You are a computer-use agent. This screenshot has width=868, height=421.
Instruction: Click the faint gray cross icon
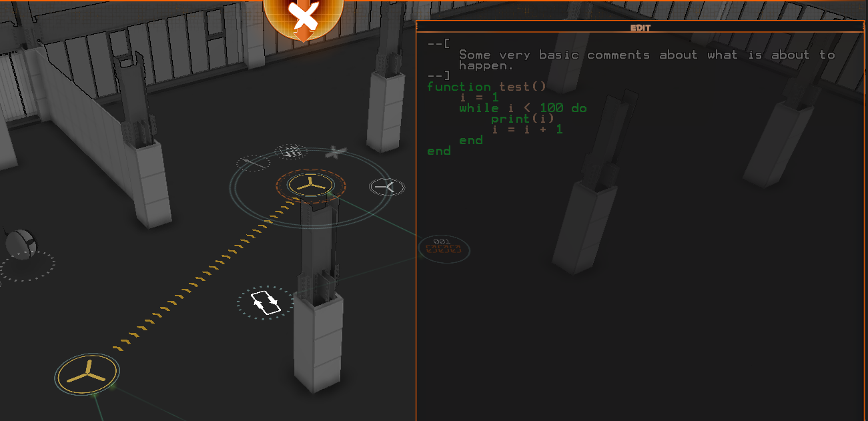tap(335, 153)
